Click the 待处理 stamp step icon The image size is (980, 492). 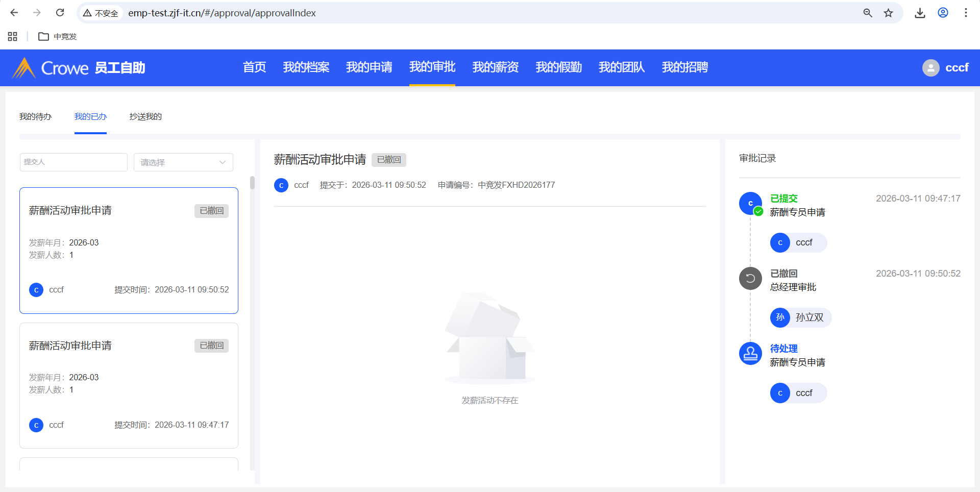(x=750, y=353)
